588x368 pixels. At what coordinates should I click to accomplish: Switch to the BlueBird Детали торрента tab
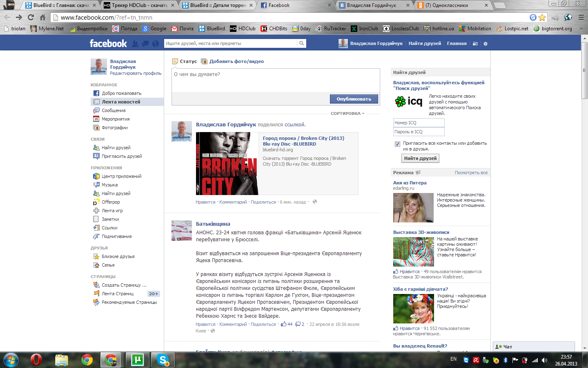point(218,5)
